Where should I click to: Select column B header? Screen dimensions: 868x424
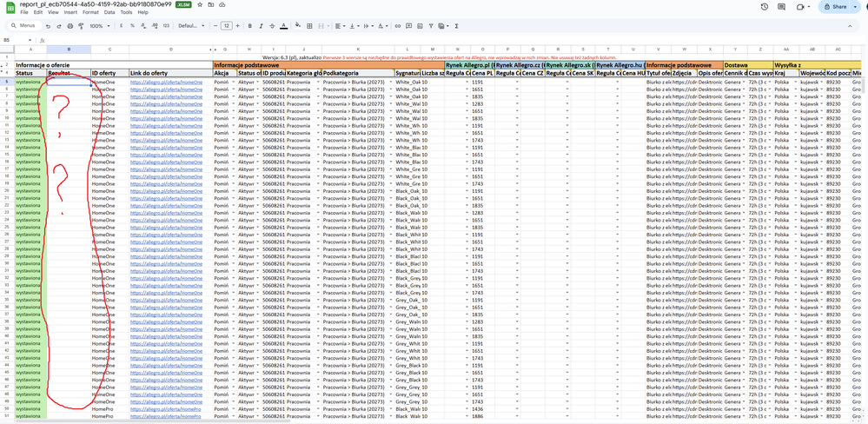click(69, 50)
